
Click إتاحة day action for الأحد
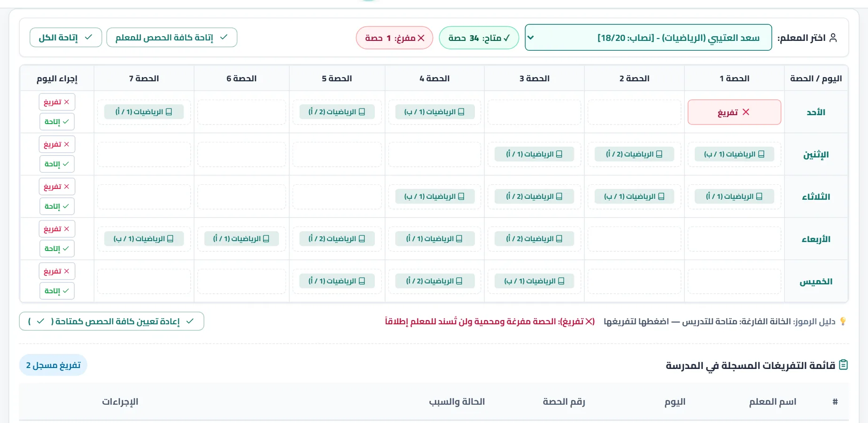(57, 122)
